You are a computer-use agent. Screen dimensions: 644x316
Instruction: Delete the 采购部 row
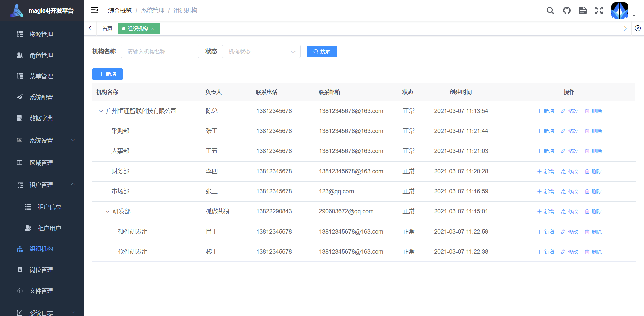click(593, 131)
